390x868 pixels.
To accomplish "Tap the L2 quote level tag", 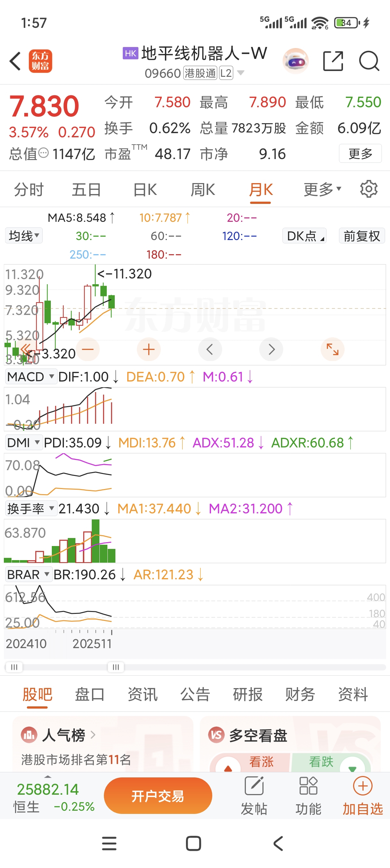I will pyautogui.click(x=226, y=73).
